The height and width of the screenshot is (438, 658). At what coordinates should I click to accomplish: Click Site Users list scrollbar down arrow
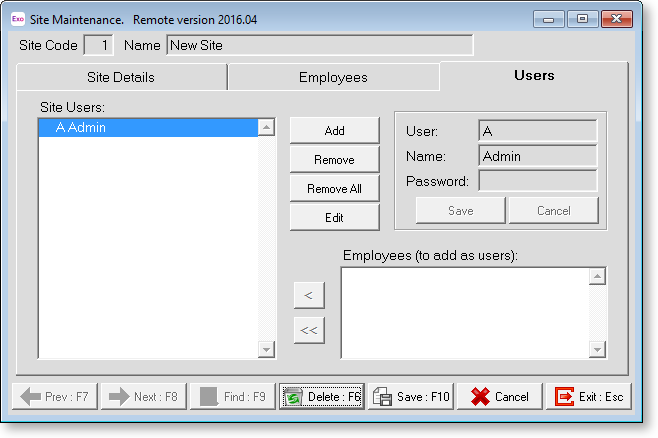(266, 349)
